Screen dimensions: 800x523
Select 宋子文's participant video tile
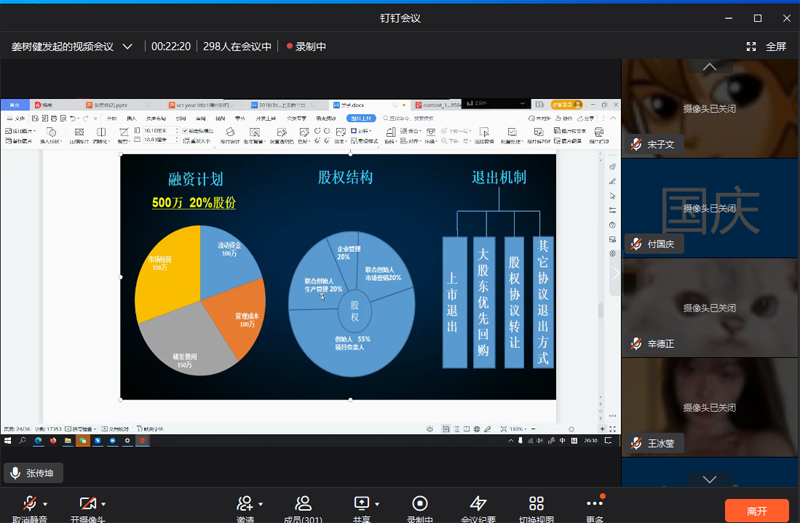[x=710, y=108]
